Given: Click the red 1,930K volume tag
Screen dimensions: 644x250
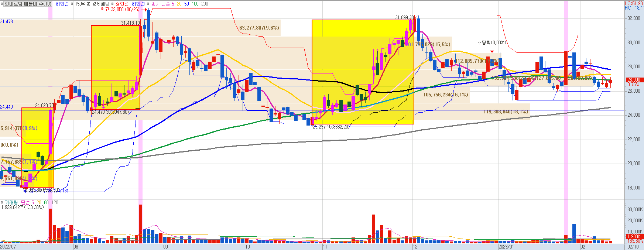Looking at the screenshot, I should click(x=635, y=236).
